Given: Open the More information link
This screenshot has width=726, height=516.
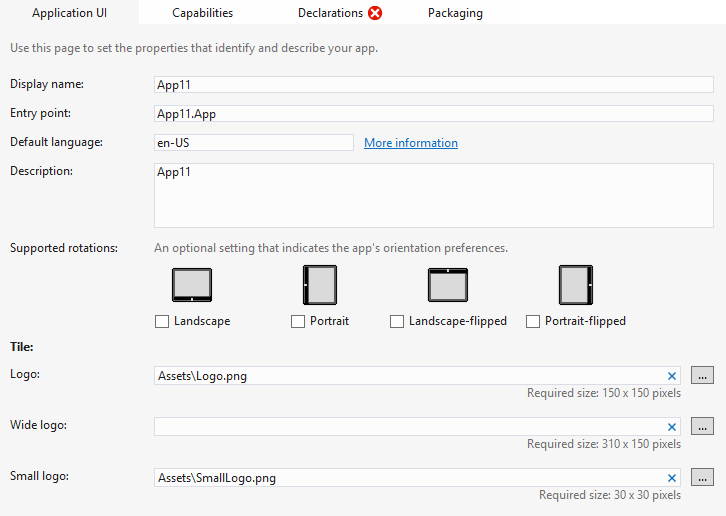Looking at the screenshot, I should click(x=411, y=143).
